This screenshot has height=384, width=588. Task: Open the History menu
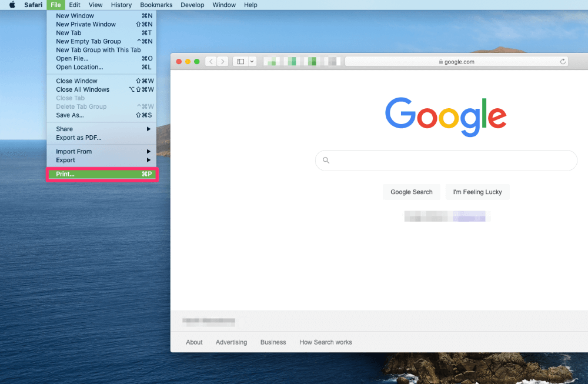coord(121,5)
